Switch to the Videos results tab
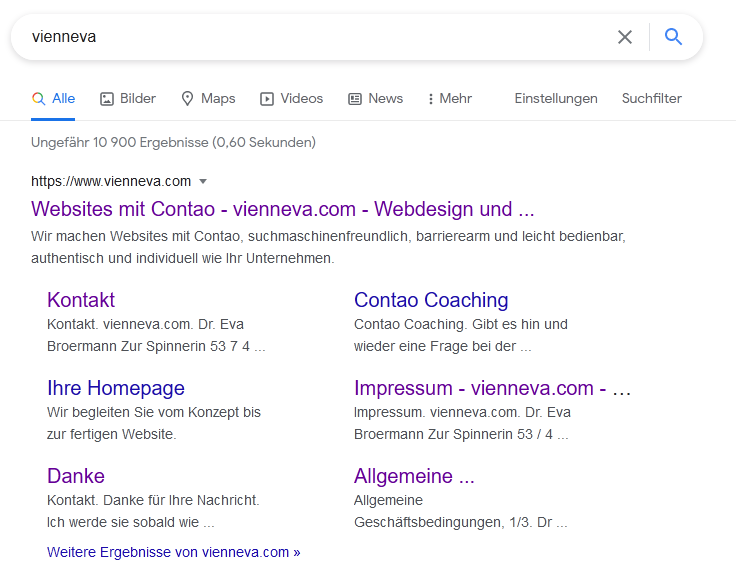This screenshot has height=580, width=736. [291, 99]
